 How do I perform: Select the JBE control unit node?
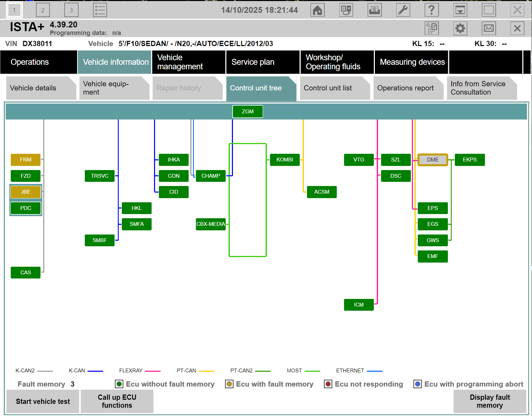[x=26, y=192]
